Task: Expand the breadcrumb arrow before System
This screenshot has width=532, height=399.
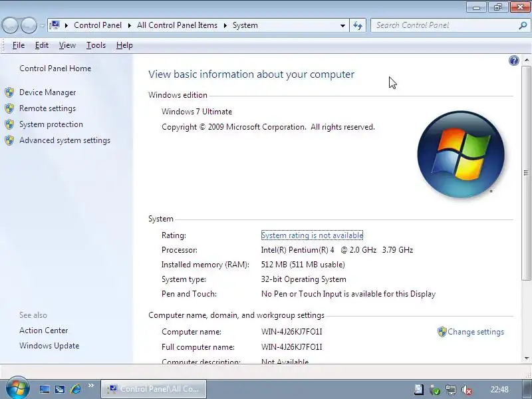Action: pos(225,25)
